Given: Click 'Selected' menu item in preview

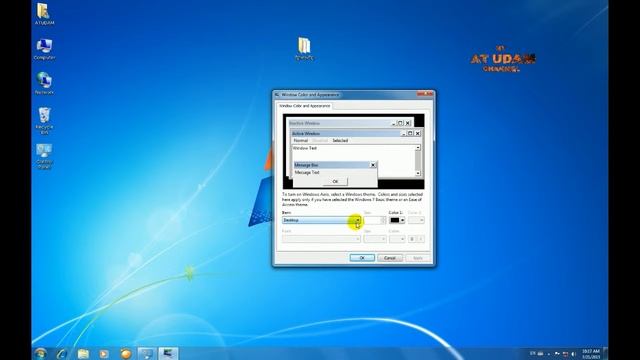Looking at the screenshot, I should tap(340, 140).
